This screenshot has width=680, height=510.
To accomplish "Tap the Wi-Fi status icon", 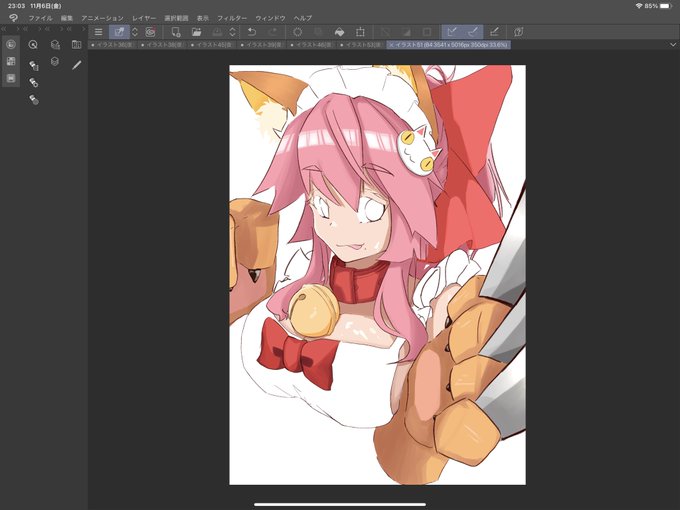I will tap(639, 6).
